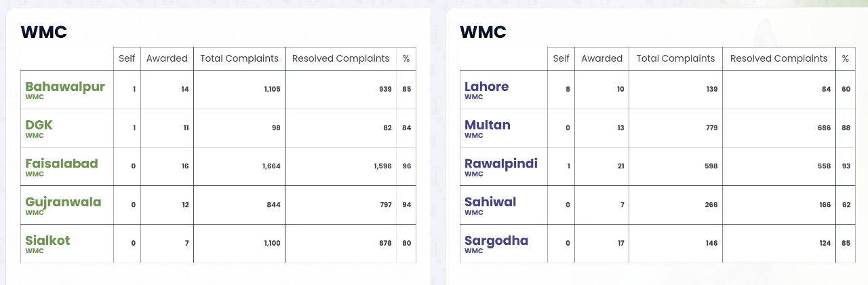Click Lahore's self count of 8
868x285 pixels.
pos(568,89)
